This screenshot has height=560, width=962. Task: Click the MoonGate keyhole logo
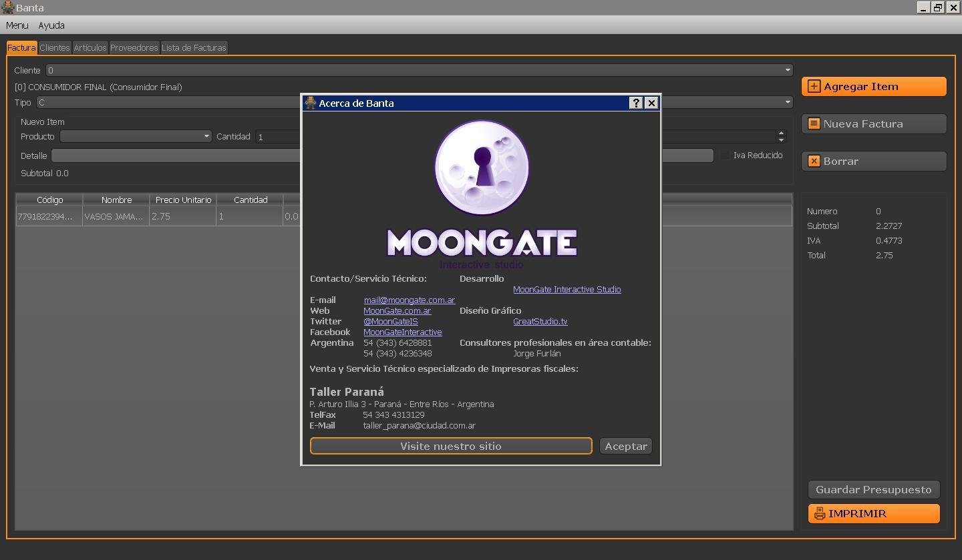482,168
